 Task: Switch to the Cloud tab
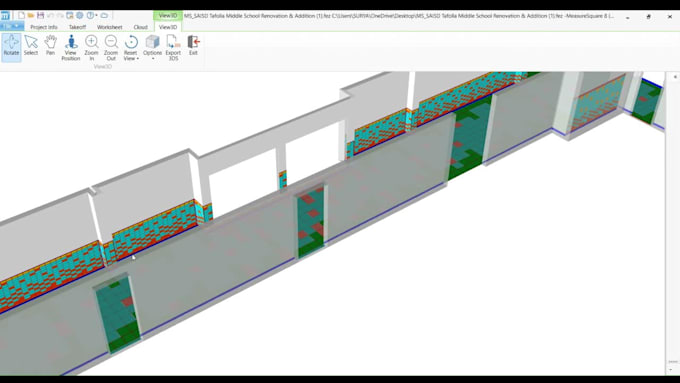point(141,27)
